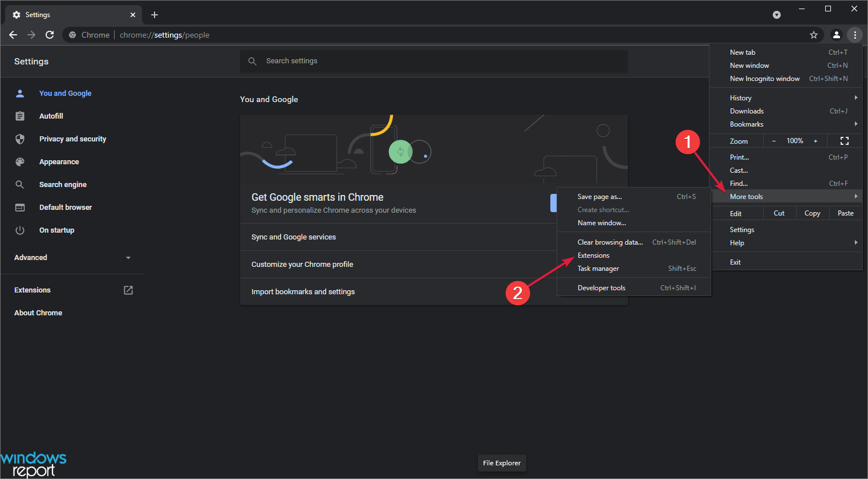Choose Cast... from the menu

coord(787,171)
